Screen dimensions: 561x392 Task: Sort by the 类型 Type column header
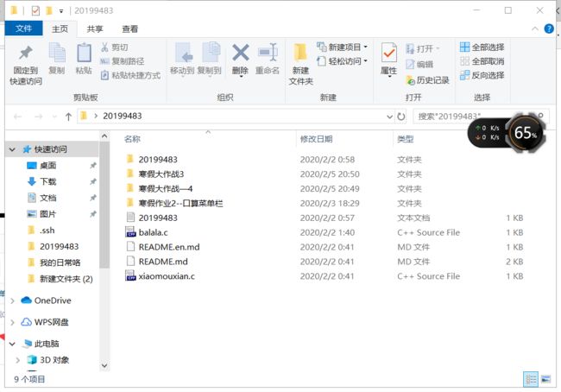[406, 139]
